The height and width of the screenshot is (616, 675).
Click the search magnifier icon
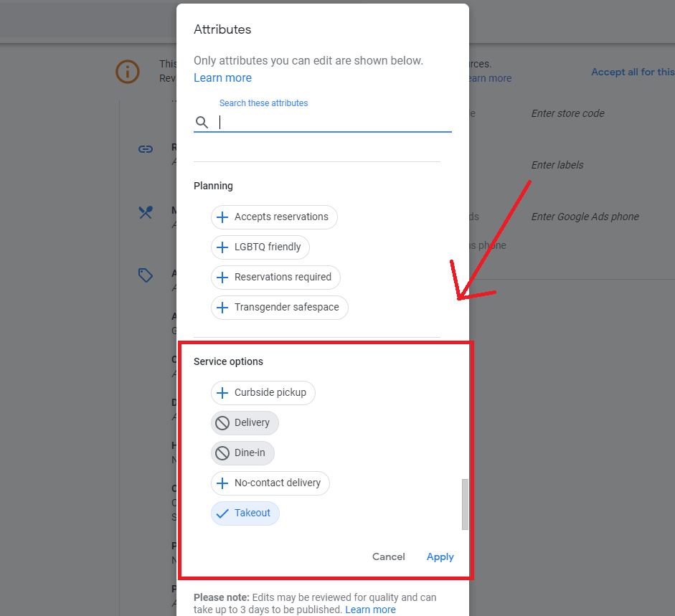pyautogui.click(x=202, y=123)
